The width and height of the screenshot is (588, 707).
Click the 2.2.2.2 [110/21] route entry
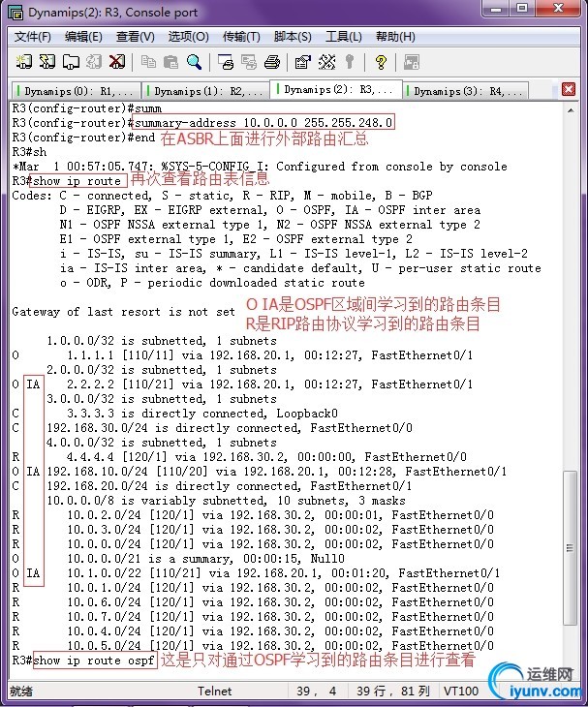click(x=242, y=384)
